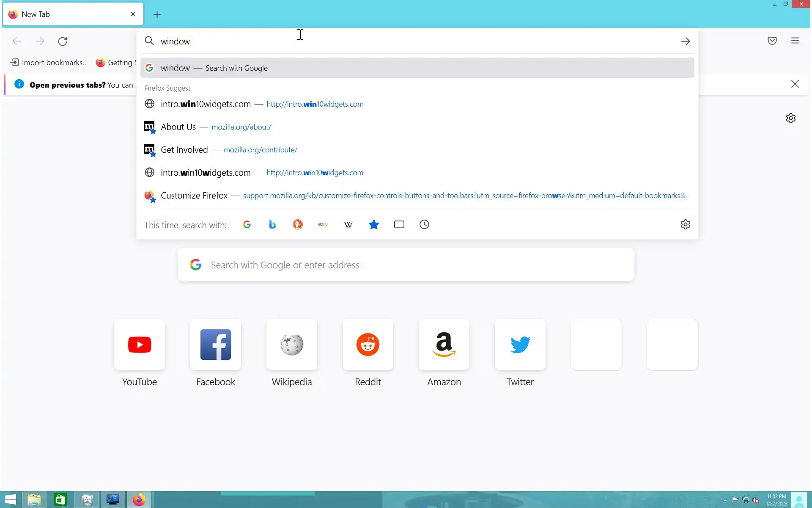812x508 pixels.
Task: Open search settings gear in dropdown
Action: [x=685, y=224]
